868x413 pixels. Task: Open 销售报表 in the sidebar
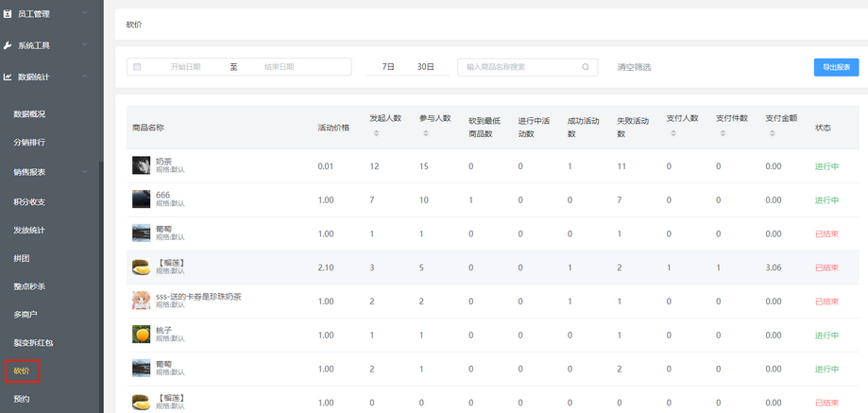[x=29, y=172]
